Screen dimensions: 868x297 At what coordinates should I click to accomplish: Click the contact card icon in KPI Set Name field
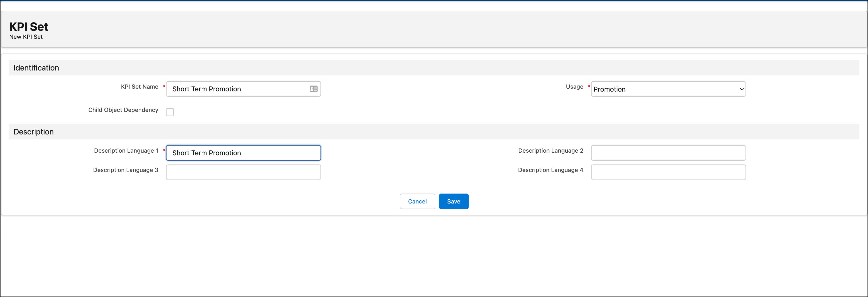[313, 89]
